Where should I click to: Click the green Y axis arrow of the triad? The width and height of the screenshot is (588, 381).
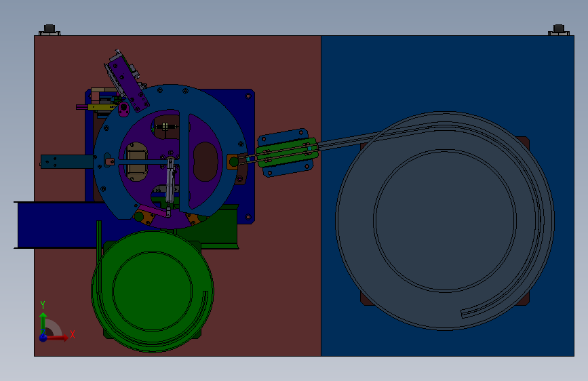click(x=43, y=322)
